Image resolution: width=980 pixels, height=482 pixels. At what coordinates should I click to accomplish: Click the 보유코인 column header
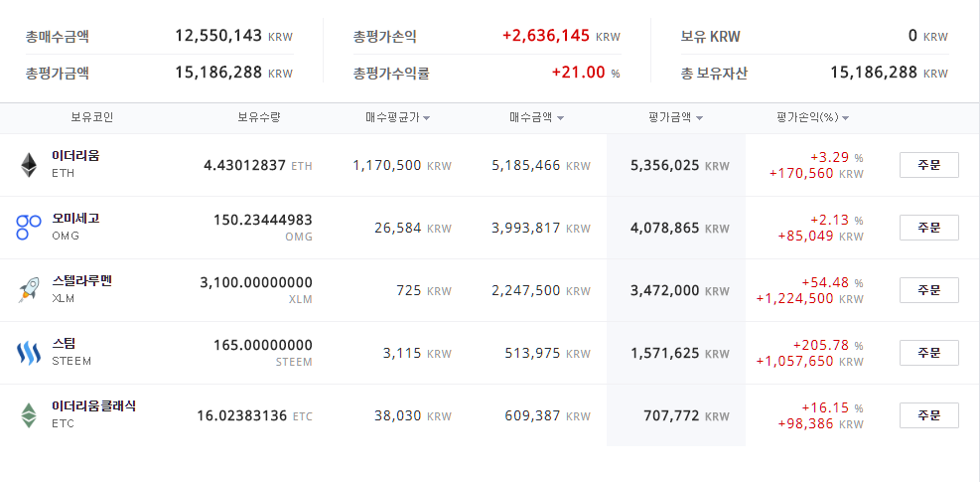point(92,117)
